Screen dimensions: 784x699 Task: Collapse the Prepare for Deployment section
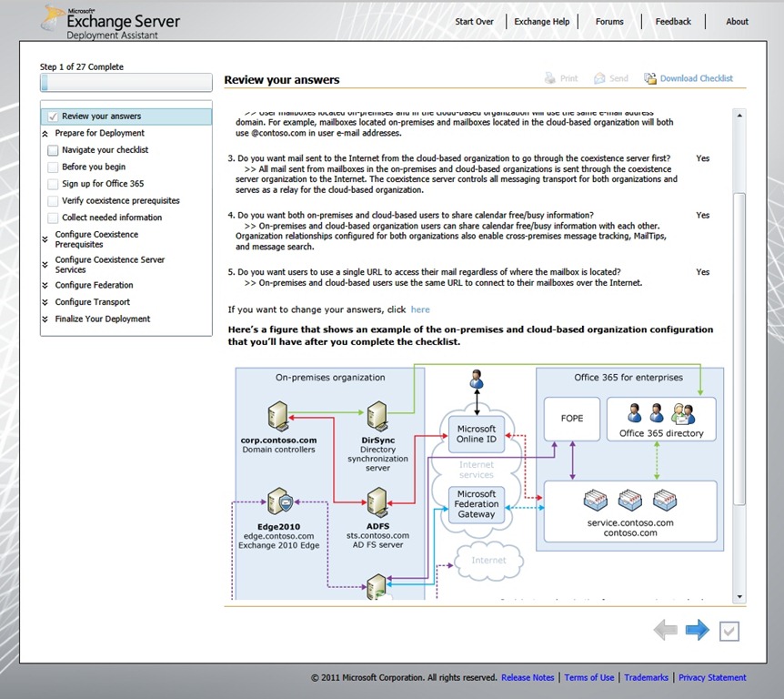click(x=46, y=134)
